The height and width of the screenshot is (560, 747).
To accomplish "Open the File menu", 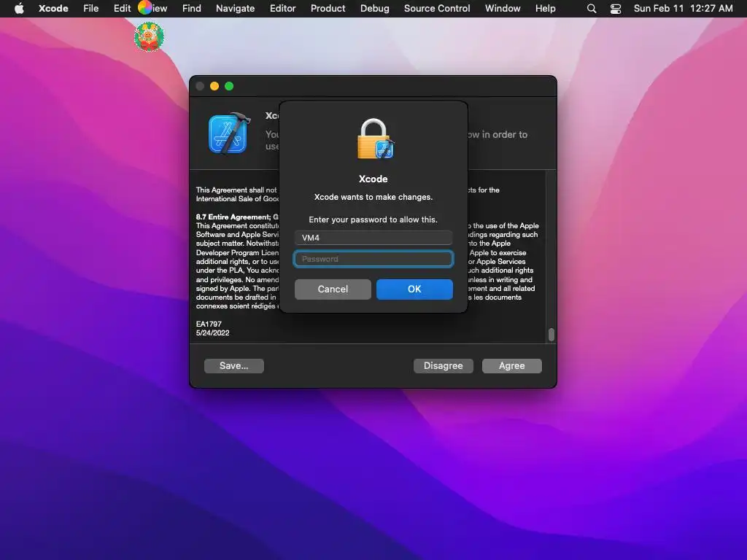I will click(90, 8).
